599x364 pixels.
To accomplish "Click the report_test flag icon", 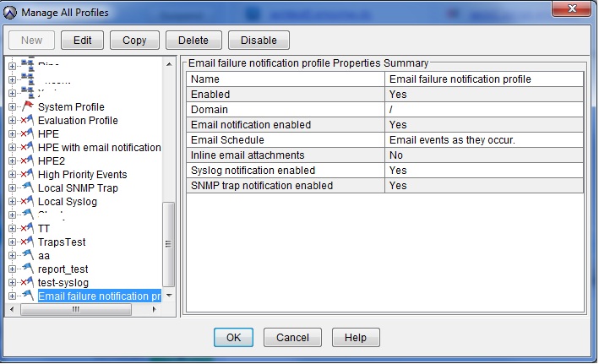I will point(28,269).
